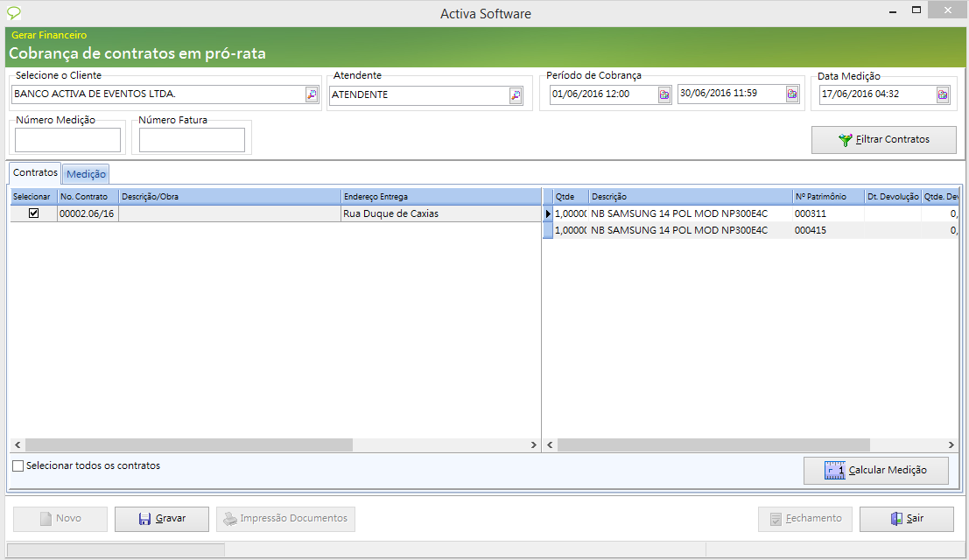Click the Calcular Medição button
This screenshot has width=969, height=560.
pyautogui.click(x=876, y=471)
